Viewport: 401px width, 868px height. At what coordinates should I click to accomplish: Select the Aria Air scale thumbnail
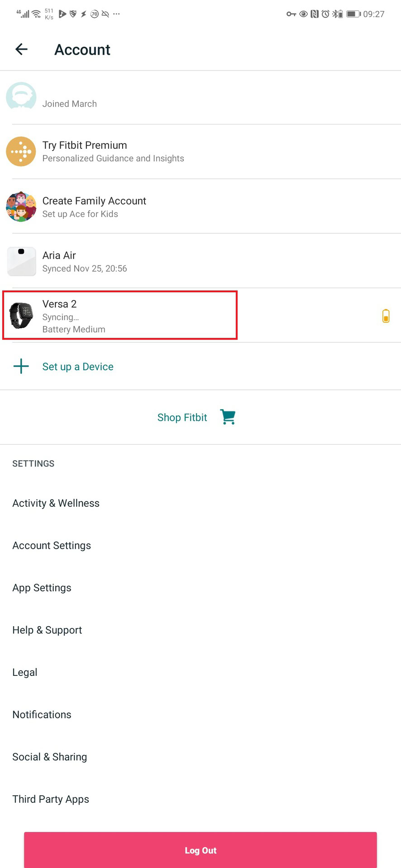[x=21, y=261]
